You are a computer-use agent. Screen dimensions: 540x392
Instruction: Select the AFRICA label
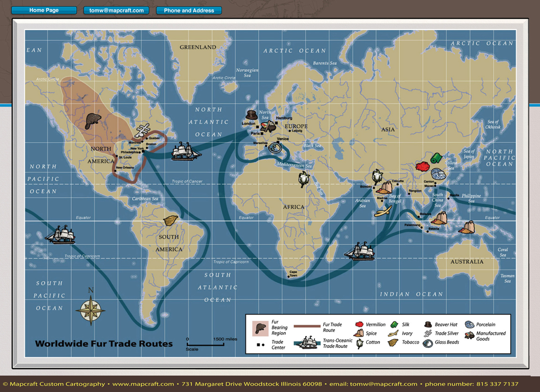point(294,207)
